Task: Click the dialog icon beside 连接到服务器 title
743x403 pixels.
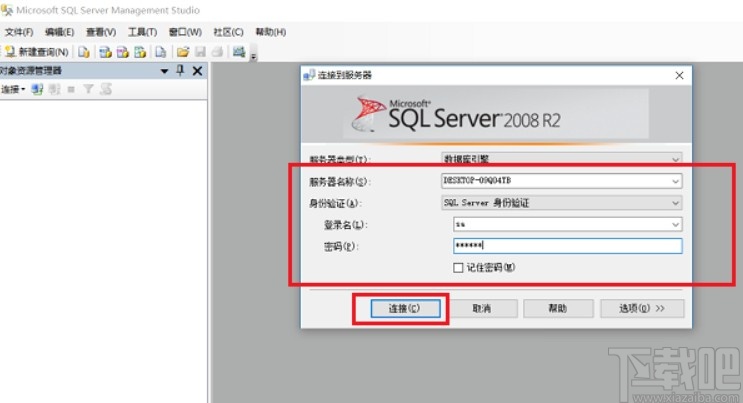Action: 309,75
